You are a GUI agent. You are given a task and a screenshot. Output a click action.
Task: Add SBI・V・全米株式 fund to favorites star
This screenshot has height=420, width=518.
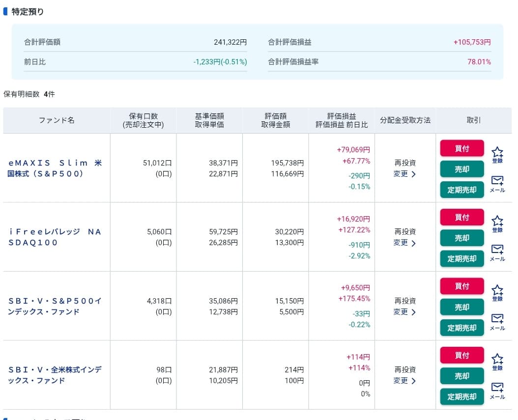point(497,362)
